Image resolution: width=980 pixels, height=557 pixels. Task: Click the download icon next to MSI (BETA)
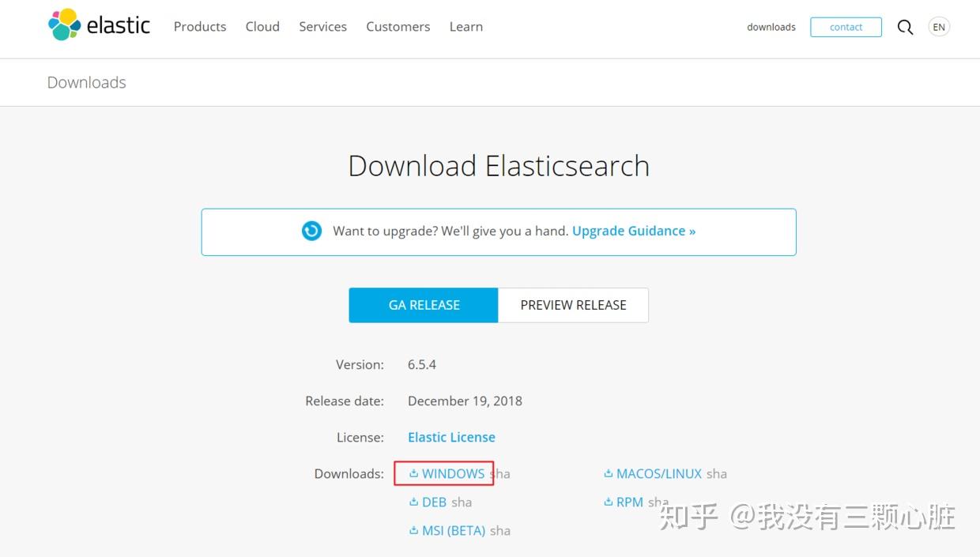point(413,530)
